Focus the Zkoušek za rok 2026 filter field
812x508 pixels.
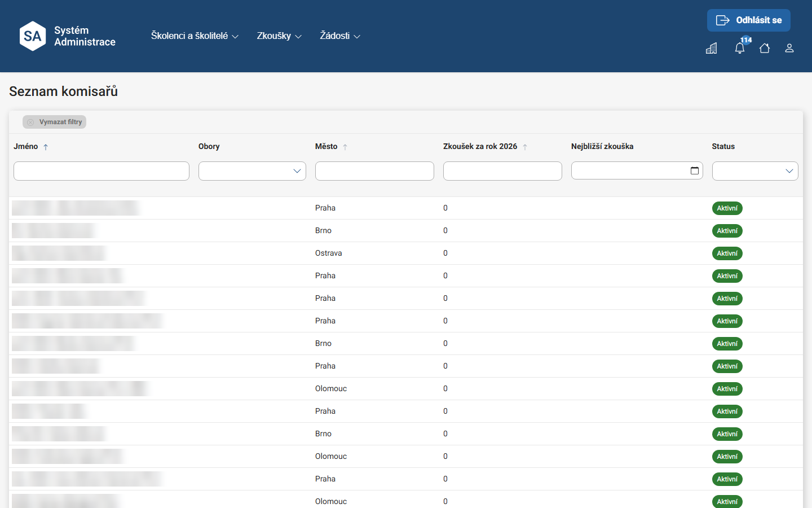[x=502, y=171]
